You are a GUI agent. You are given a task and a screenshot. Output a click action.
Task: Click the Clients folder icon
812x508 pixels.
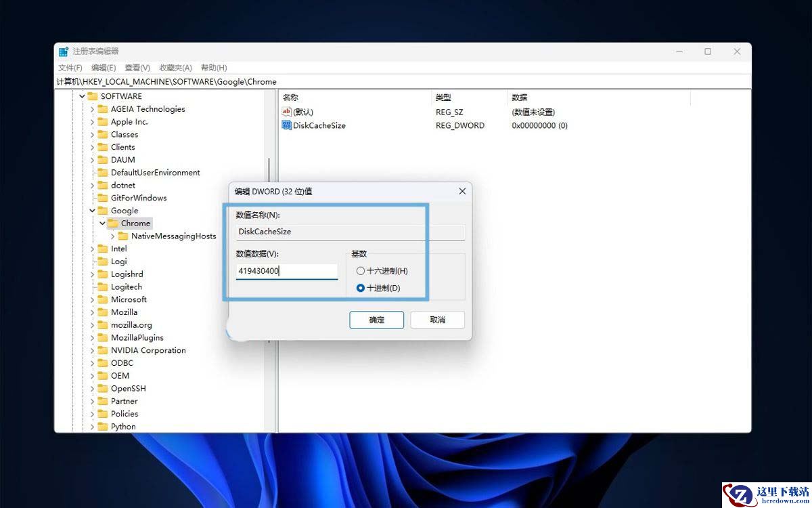pyautogui.click(x=103, y=147)
